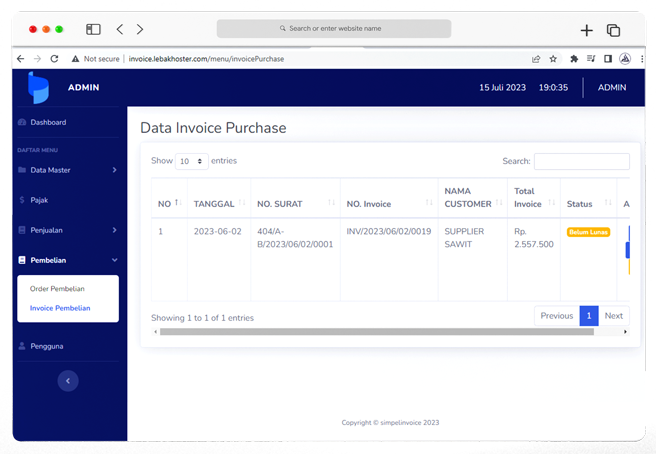The image size is (656, 454).
Task: Open the tab overview icon
Action: pos(613,30)
